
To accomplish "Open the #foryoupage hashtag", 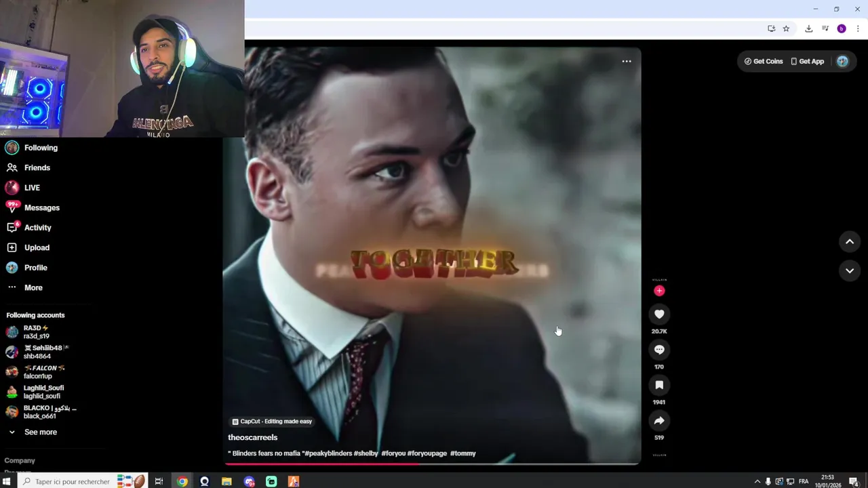I will coord(427,453).
